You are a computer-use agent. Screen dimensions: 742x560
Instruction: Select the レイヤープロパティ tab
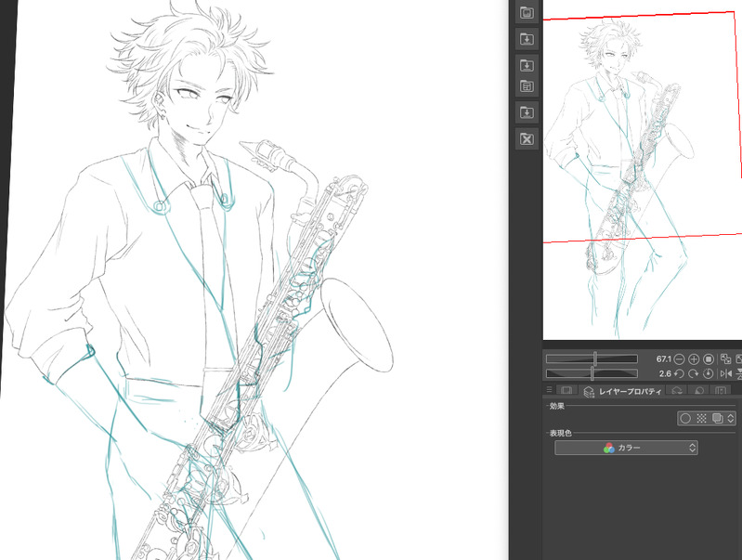coord(622,392)
